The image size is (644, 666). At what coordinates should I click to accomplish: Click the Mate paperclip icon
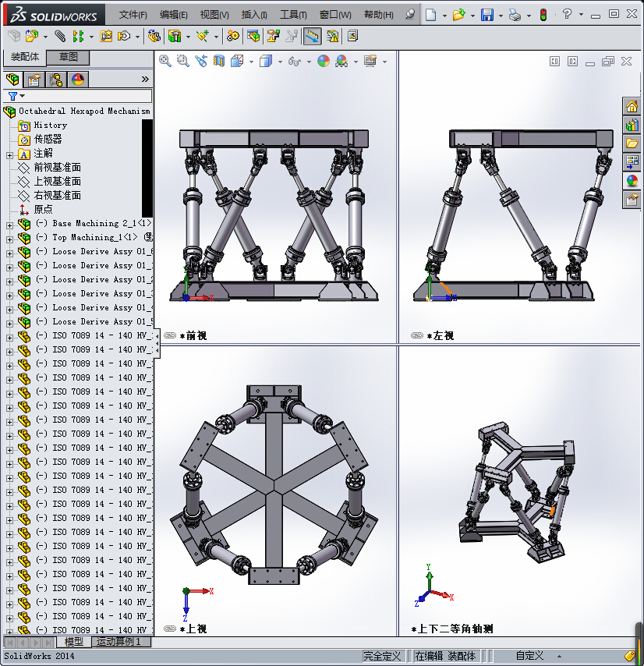(60, 36)
